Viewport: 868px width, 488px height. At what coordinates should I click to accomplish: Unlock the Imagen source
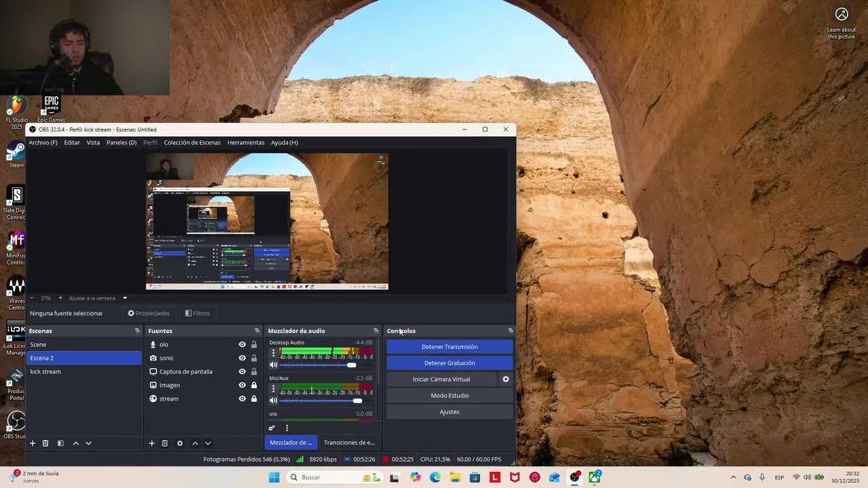tap(254, 385)
